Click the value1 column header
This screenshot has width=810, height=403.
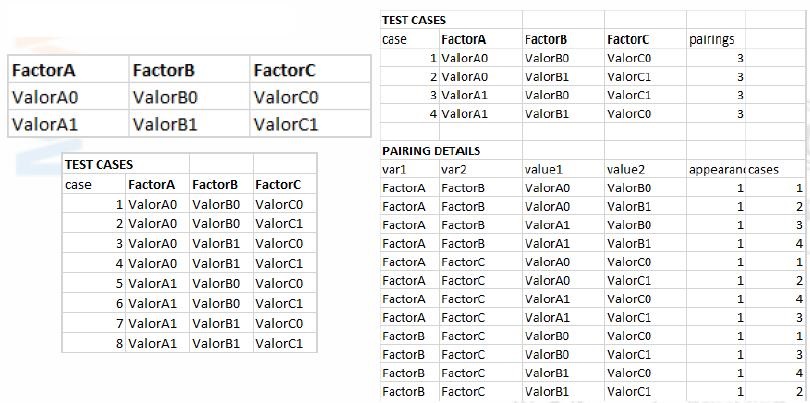544,169
